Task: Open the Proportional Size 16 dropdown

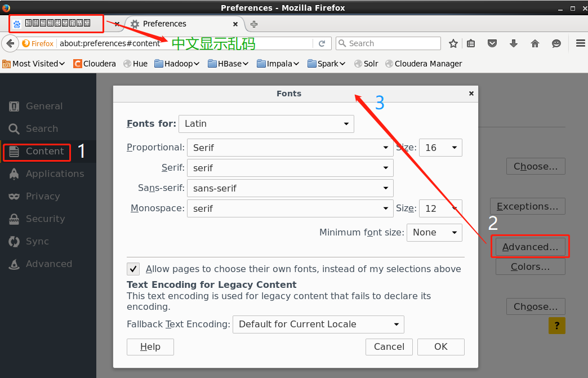Action: (x=440, y=148)
